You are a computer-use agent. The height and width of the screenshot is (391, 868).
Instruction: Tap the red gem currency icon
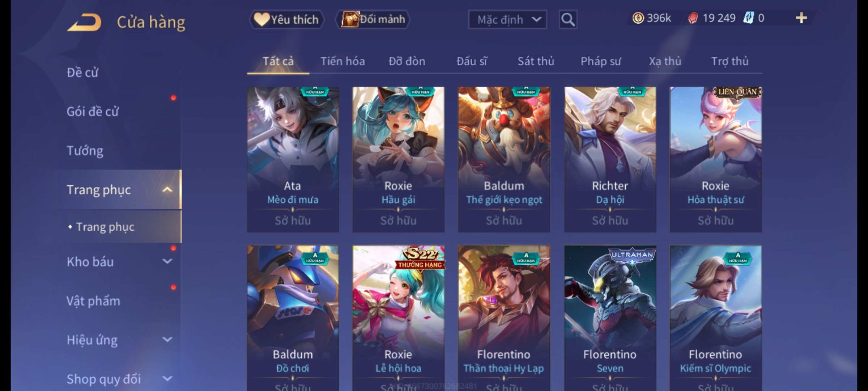(x=693, y=18)
